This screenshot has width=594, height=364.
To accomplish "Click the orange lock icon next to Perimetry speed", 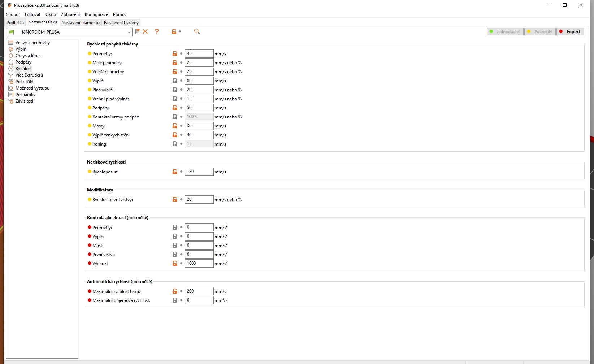I will point(175,54).
